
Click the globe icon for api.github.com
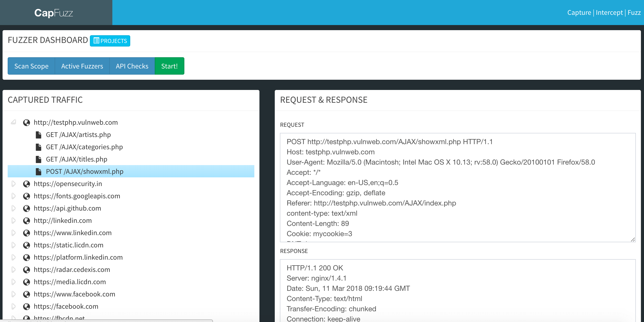click(x=27, y=209)
